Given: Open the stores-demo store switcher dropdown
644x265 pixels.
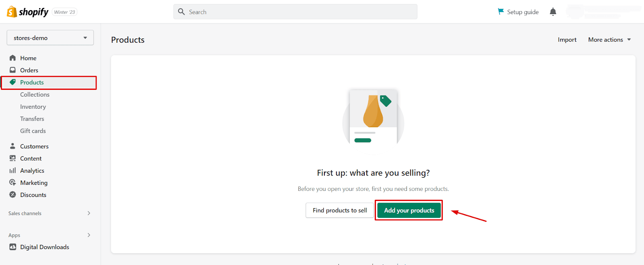Looking at the screenshot, I should point(50,38).
